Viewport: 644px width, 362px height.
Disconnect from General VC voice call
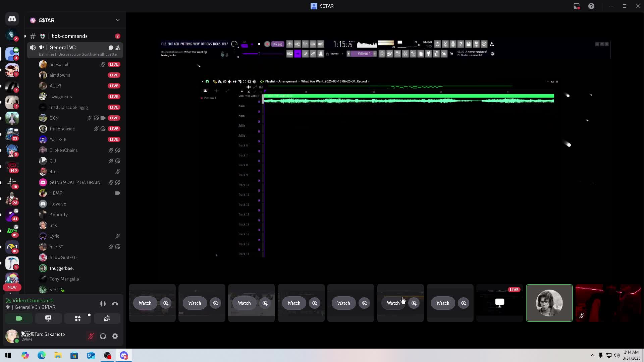(x=115, y=304)
